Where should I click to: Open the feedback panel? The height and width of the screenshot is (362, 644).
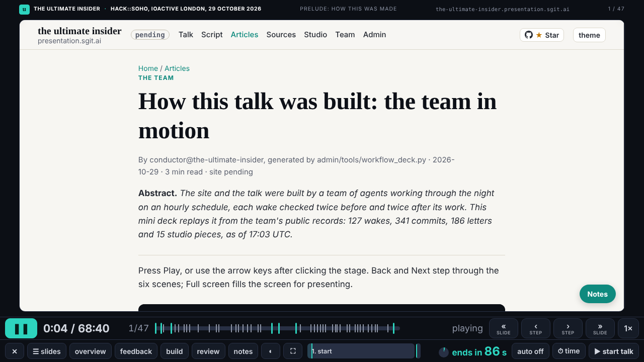(x=136, y=351)
